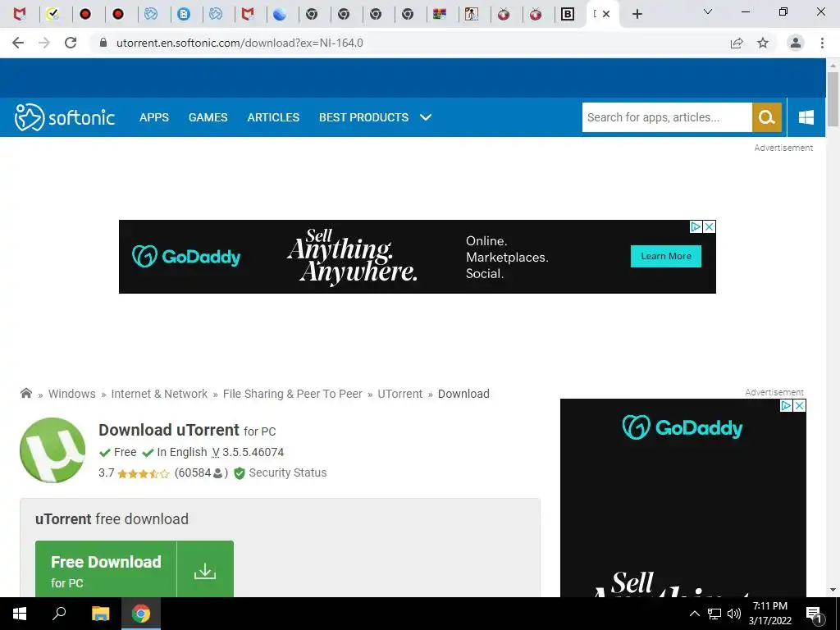Click the version number 3.5.5.46074
The width and height of the screenshot is (840, 630).
[253, 452]
